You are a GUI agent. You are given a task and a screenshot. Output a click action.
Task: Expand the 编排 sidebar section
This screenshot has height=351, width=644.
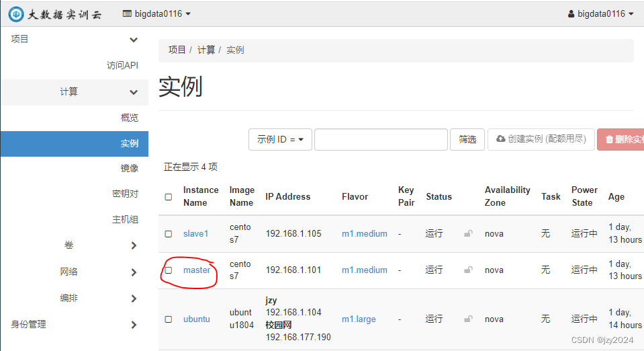(x=75, y=298)
